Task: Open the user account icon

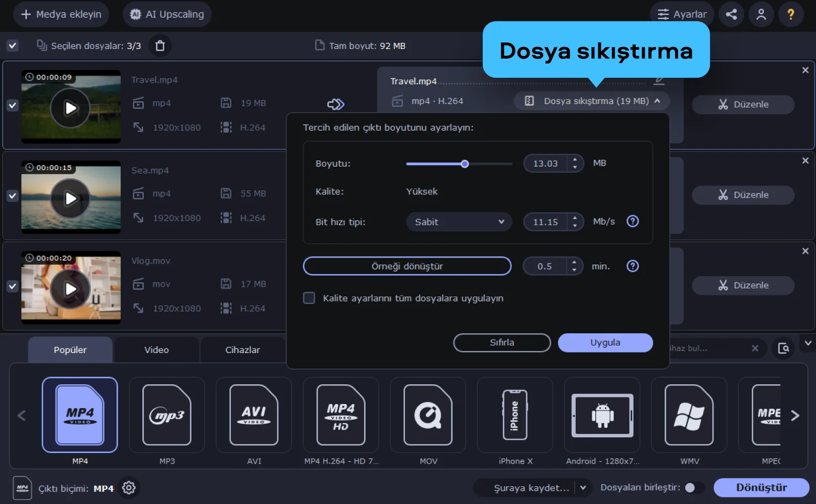Action: [761, 14]
